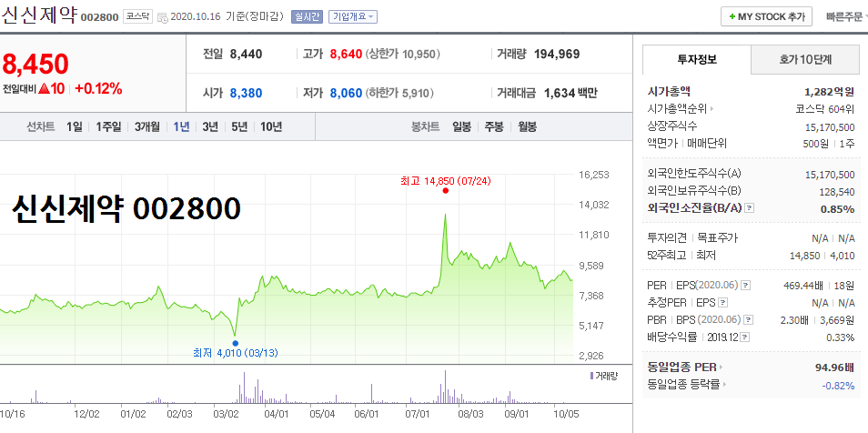Screen dimensions: 868x433
Task: Open the 빠른주문 dropdown
Action: point(846,16)
